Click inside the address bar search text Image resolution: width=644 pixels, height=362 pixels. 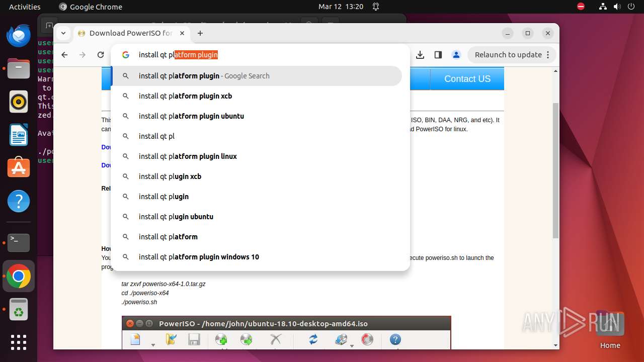click(x=178, y=55)
